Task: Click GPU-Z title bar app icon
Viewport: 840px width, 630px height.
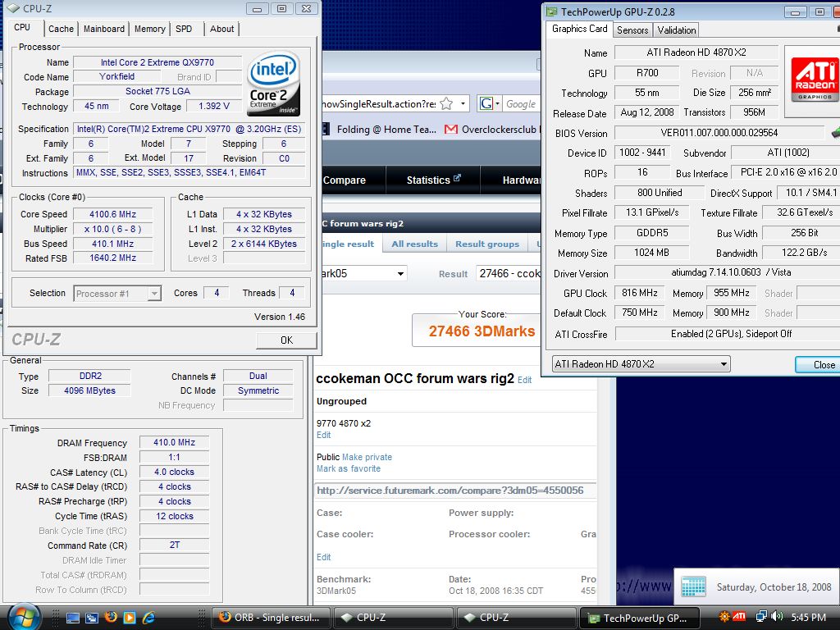Action: tap(551, 11)
